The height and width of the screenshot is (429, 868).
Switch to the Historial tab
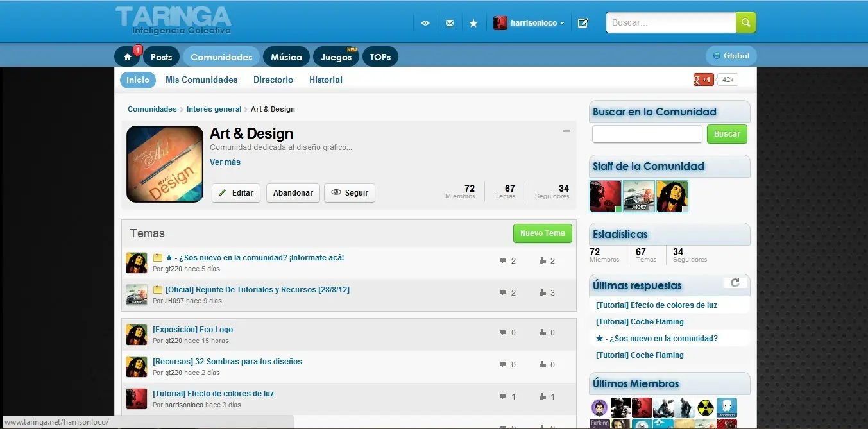pos(326,80)
